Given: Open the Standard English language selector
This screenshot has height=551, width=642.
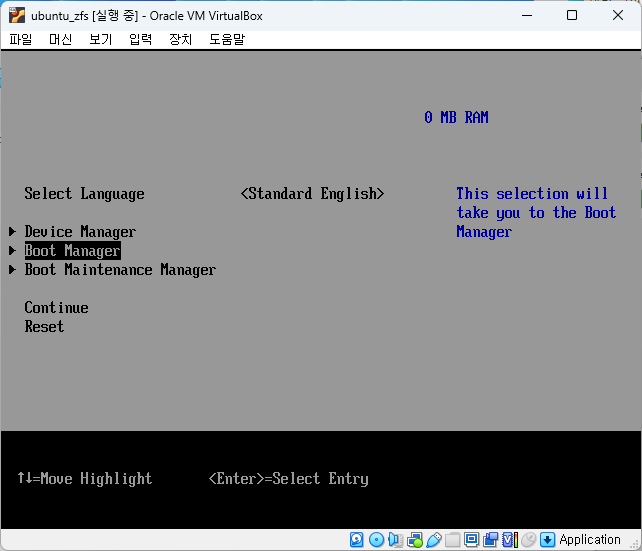Looking at the screenshot, I should (x=312, y=194).
